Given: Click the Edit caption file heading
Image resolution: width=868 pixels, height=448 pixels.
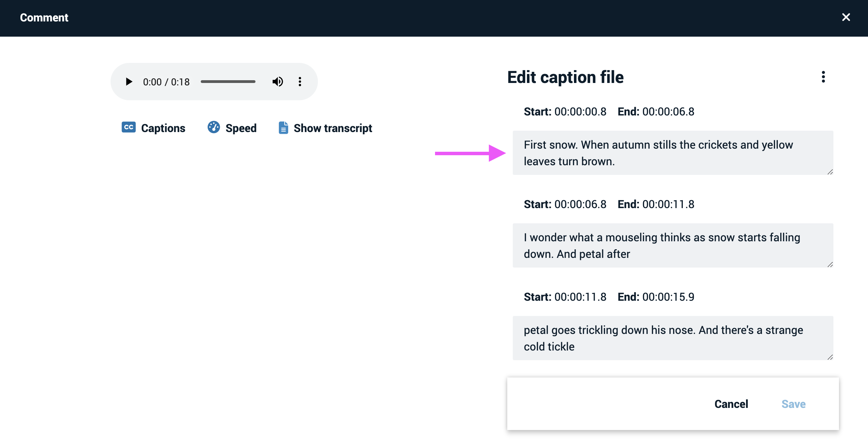Looking at the screenshot, I should (565, 77).
